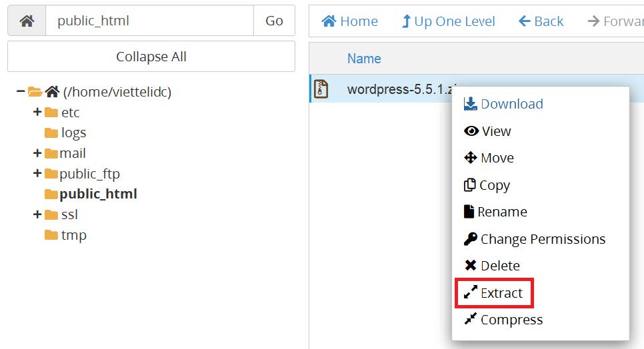Select Download from the context menu

coord(503,104)
